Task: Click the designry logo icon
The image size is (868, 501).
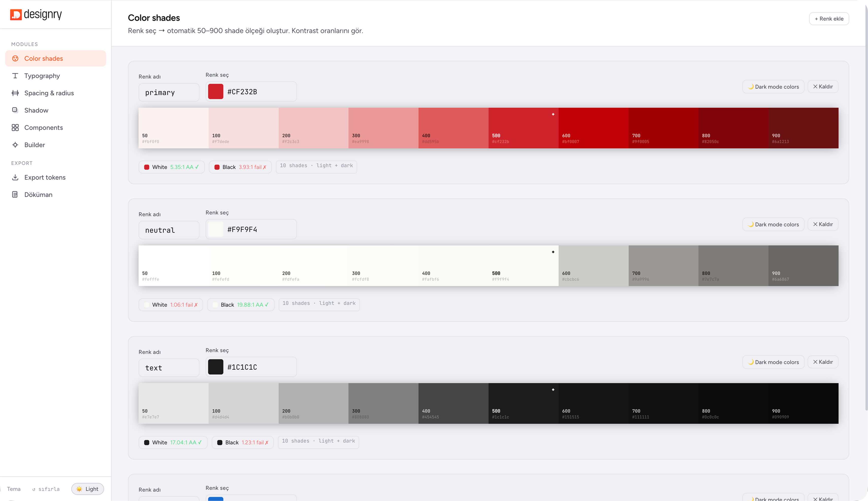Action: coord(16,14)
